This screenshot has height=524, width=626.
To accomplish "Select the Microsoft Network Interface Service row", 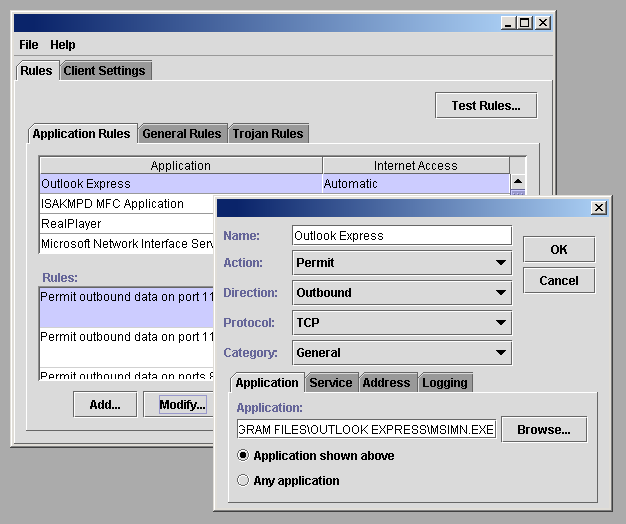I will tap(127, 243).
